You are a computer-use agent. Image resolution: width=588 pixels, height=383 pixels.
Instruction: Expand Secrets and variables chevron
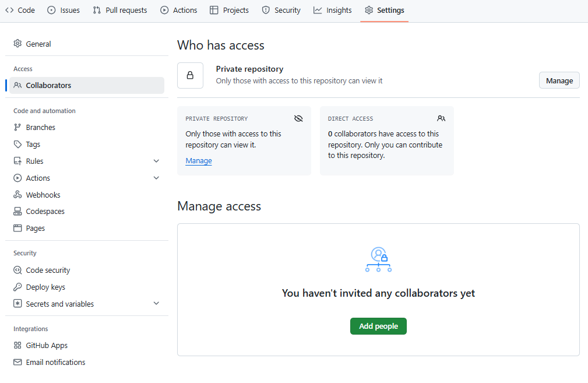(156, 304)
